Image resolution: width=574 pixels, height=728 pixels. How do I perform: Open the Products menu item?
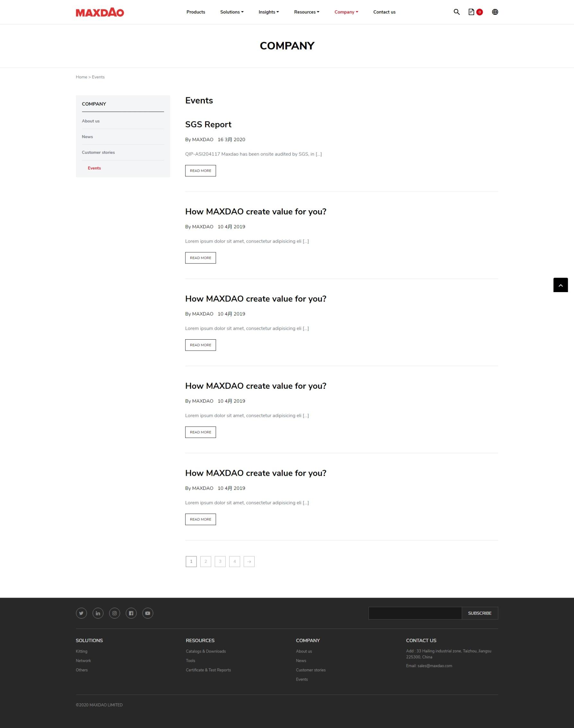pyautogui.click(x=196, y=12)
